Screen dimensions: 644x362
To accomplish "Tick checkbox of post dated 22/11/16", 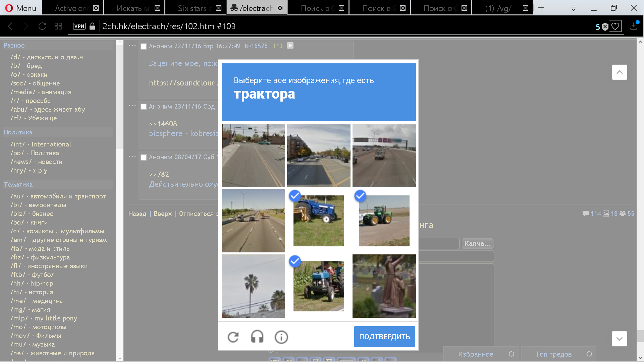I will tap(144, 46).
